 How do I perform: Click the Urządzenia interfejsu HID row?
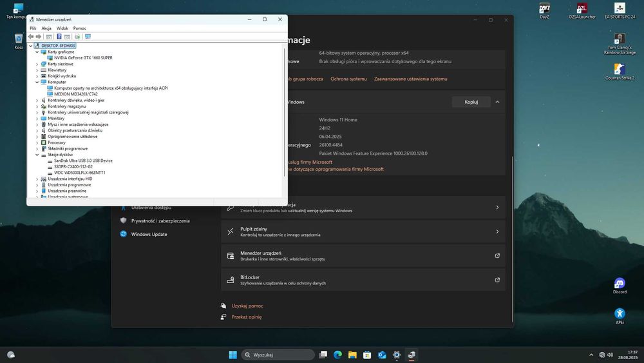pyautogui.click(x=70, y=179)
